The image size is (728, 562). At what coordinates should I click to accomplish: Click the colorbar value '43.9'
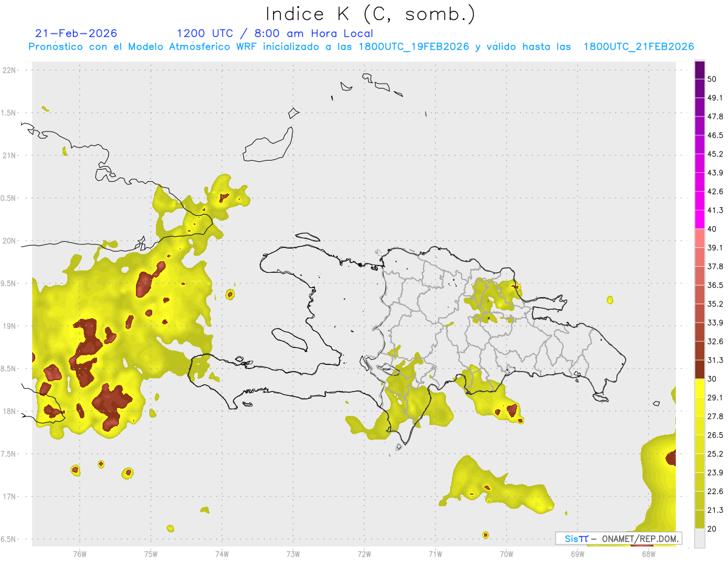715,173
